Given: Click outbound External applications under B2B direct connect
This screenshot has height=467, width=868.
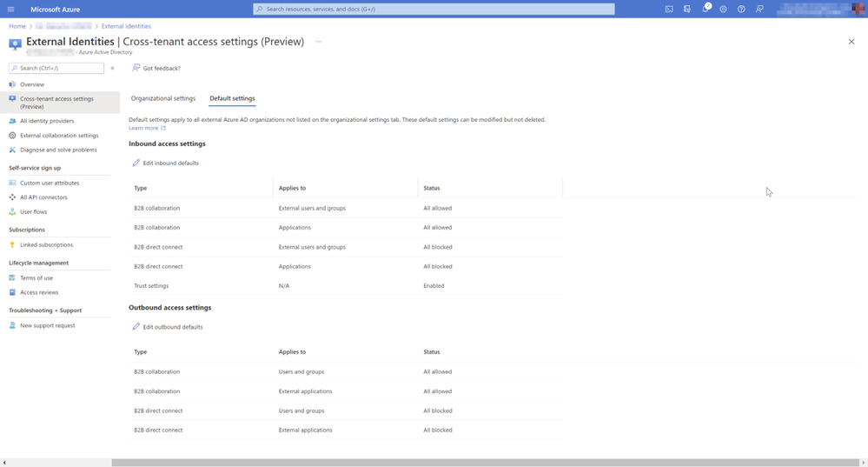Looking at the screenshot, I should coord(306,430).
